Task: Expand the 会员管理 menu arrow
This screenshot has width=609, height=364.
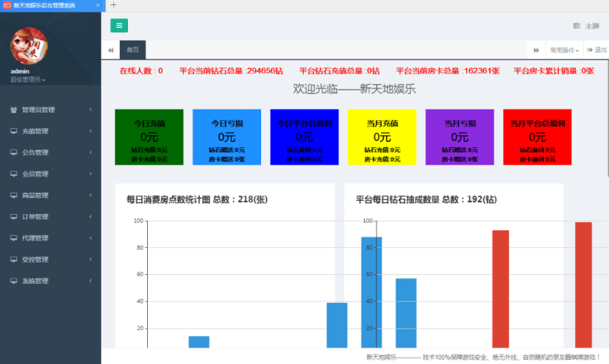Action: (90, 174)
